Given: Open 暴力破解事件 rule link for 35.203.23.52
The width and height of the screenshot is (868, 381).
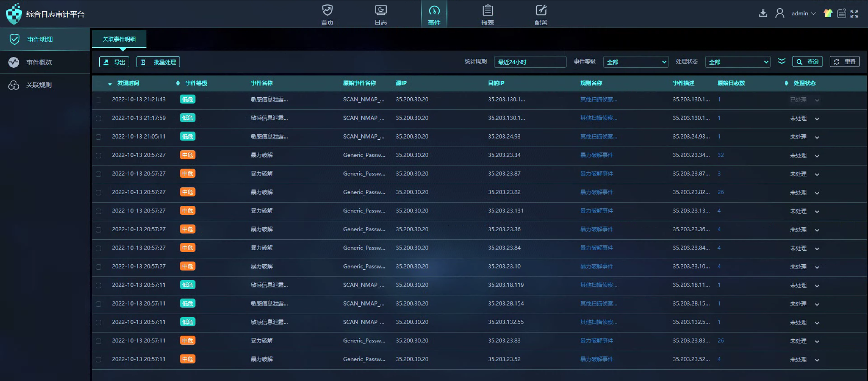Looking at the screenshot, I should (597, 359).
